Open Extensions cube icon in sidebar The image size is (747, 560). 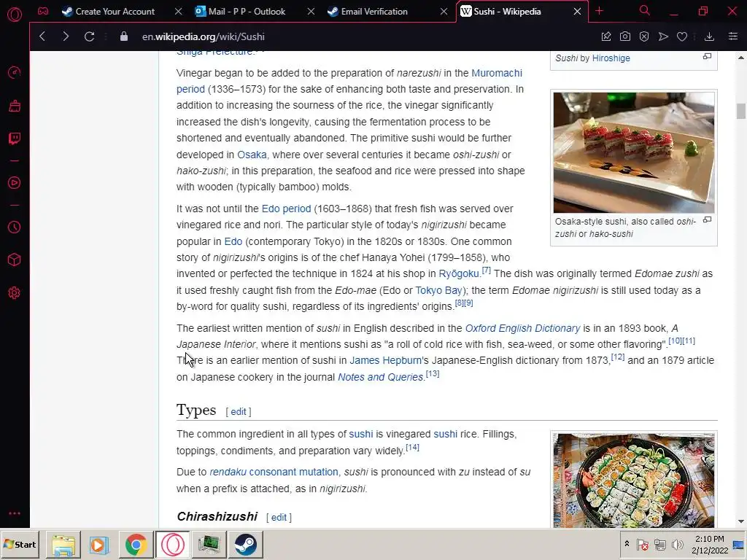pos(15,260)
